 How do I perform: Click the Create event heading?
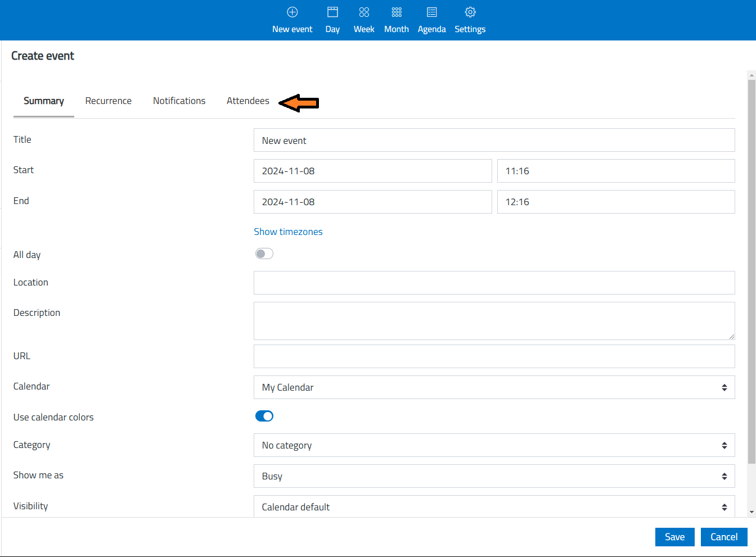(x=43, y=56)
